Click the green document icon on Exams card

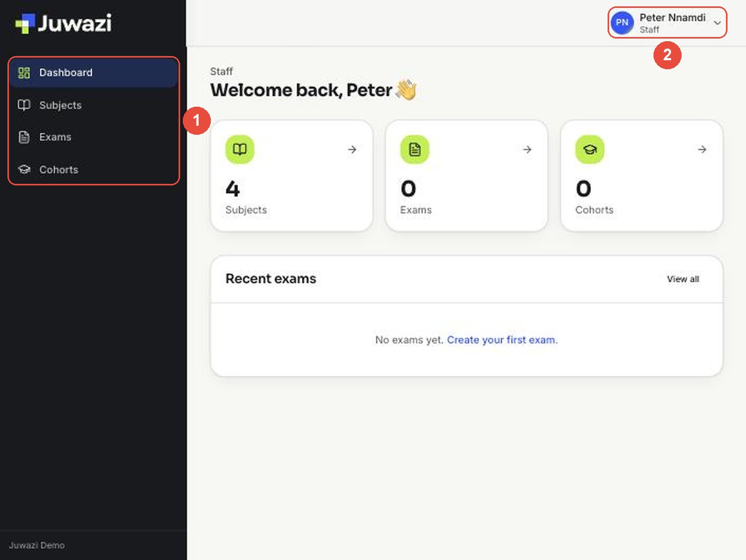coord(415,150)
